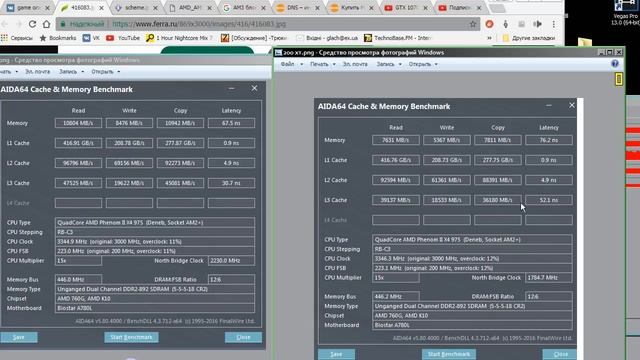This screenshot has height=360, width=640.
Task: Bookmark this page with the star
Action: tap(473, 24)
